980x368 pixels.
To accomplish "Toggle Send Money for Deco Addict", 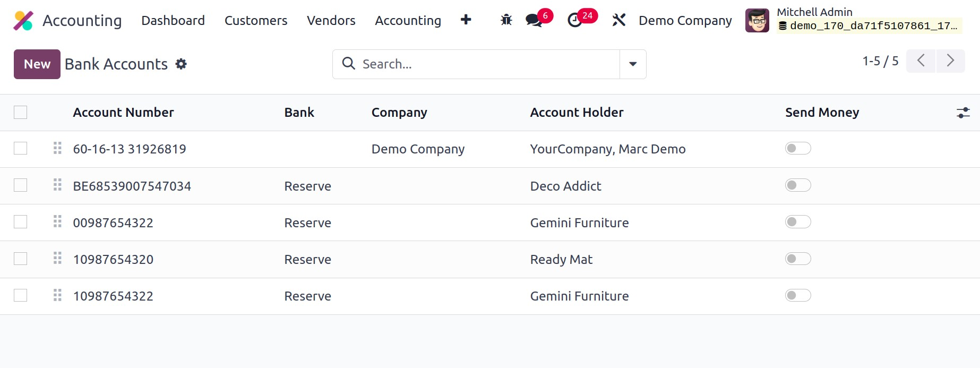I will click(797, 185).
